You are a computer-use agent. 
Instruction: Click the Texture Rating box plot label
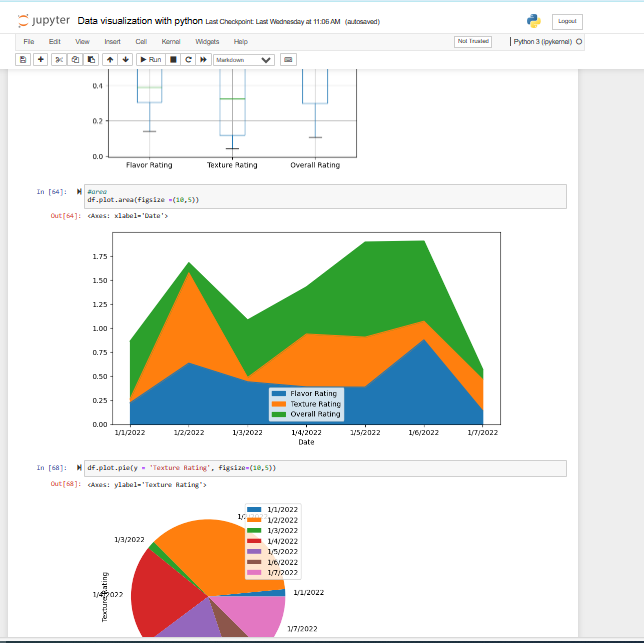[232, 165]
